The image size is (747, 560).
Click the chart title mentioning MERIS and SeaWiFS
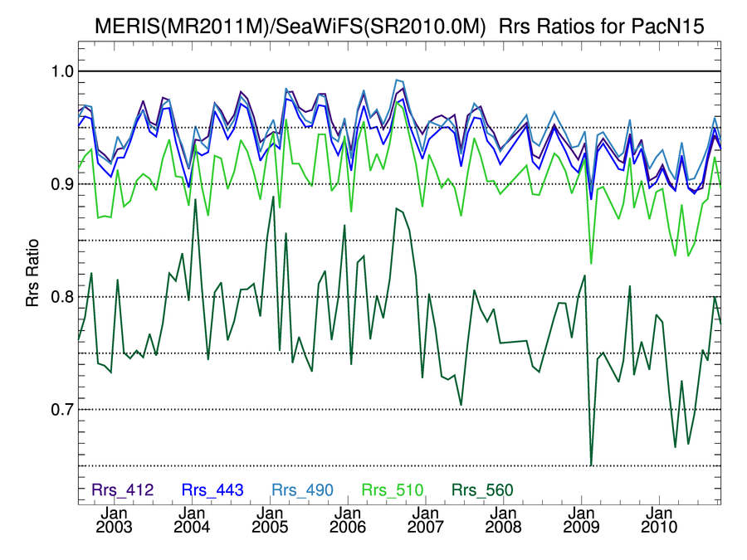click(x=399, y=27)
